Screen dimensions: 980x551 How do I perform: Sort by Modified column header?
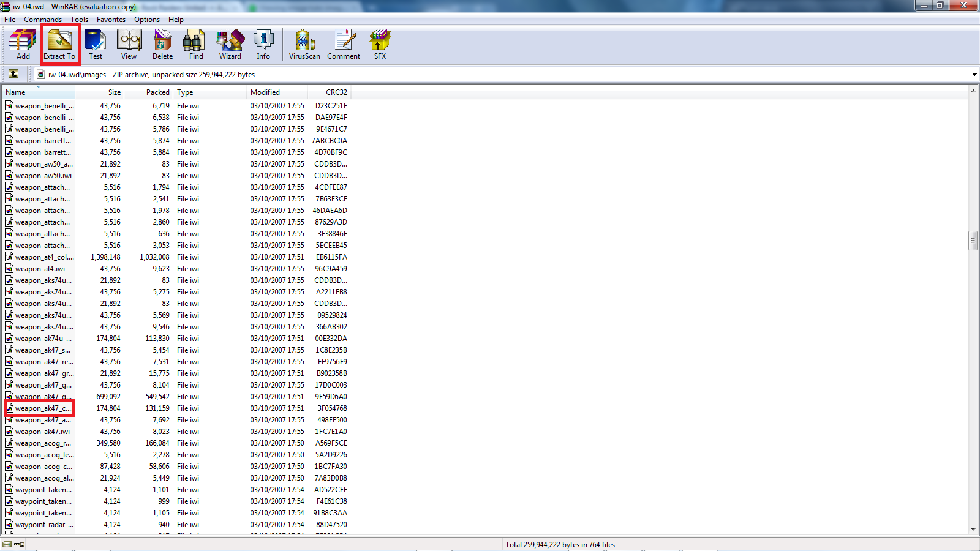pyautogui.click(x=277, y=92)
